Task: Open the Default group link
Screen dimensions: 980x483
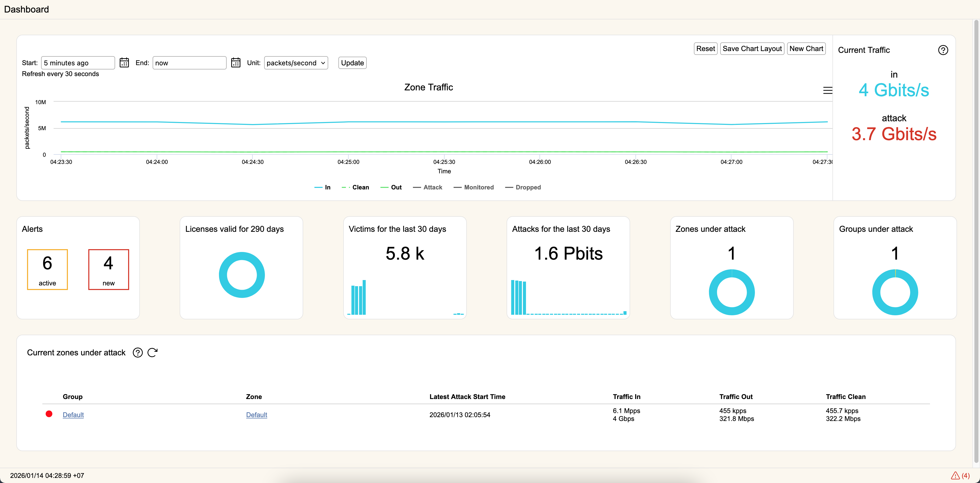Action: click(x=73, y=415)
